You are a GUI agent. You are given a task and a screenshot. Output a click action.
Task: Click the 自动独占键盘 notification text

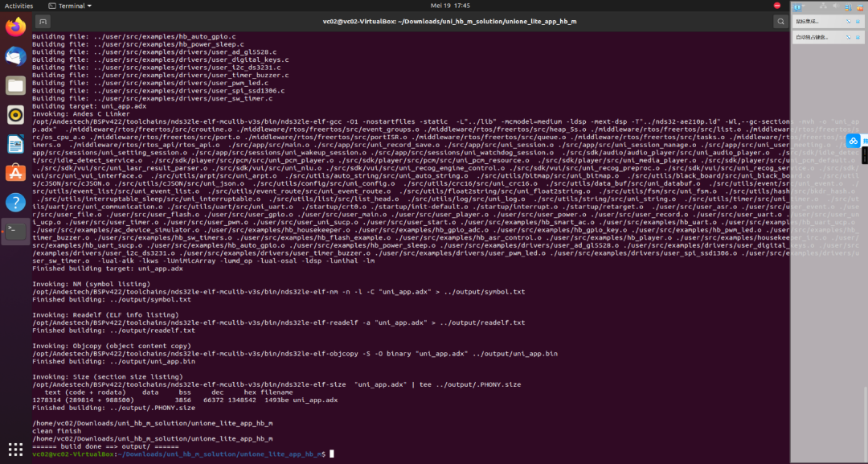point(812,37)
